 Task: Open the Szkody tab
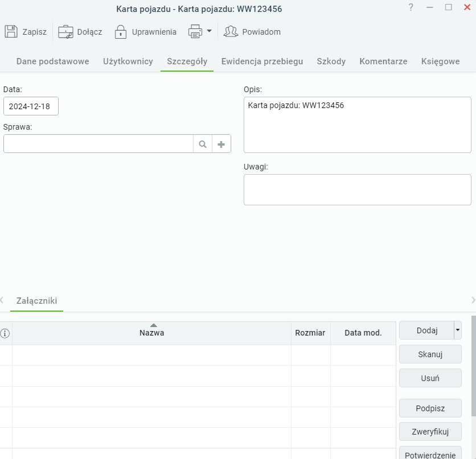pyautogui.click(x=331, y=61)
